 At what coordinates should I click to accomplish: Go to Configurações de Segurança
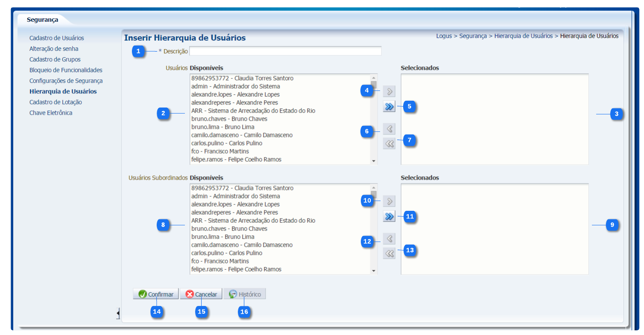(x=66, y=81)
